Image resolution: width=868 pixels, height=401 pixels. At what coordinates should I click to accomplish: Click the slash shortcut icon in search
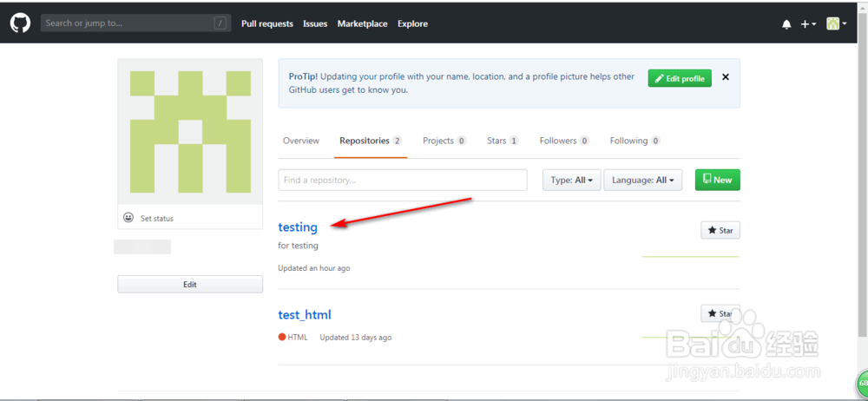(220, 23)
